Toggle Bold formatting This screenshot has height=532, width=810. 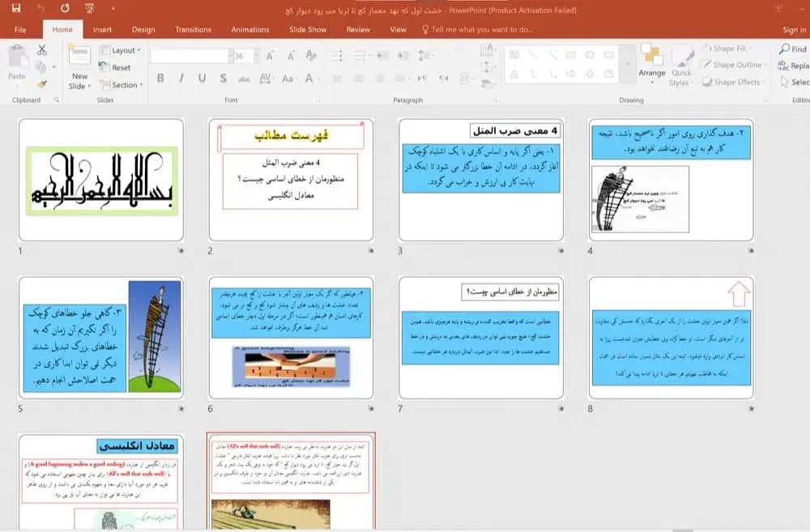click(160, 78)
